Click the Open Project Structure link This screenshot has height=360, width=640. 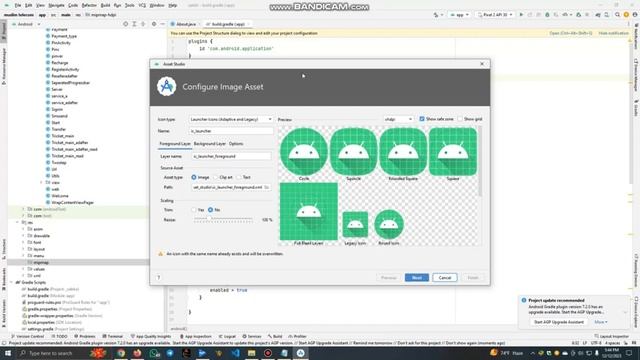tap(571, 33)
